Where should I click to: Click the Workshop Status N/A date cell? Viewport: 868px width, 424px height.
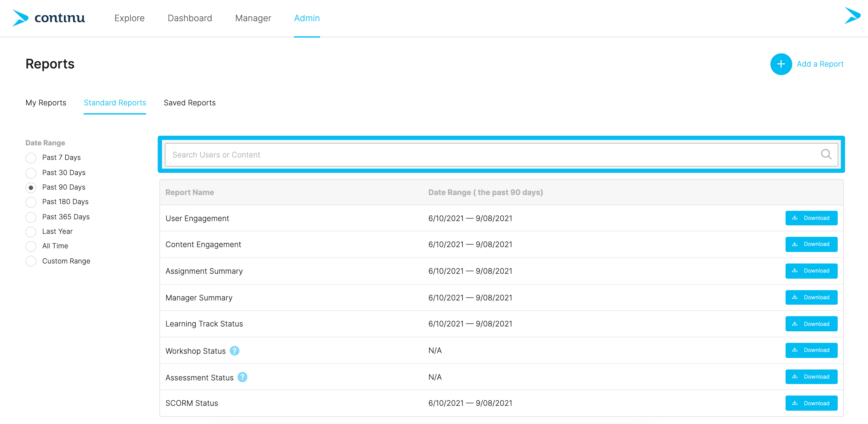tap(435, 350)
